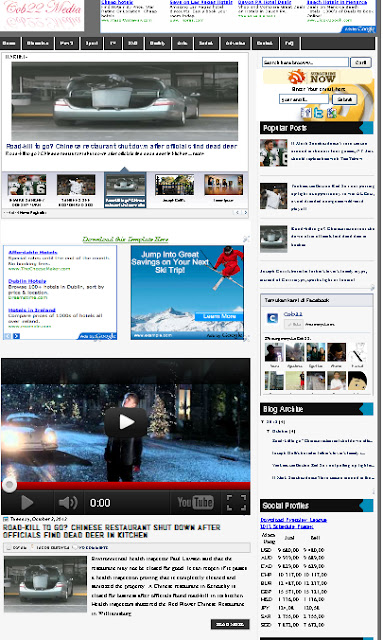Focus the subscription email input field
This screenshot has width=383, height=640.
(x=304, y=99)
